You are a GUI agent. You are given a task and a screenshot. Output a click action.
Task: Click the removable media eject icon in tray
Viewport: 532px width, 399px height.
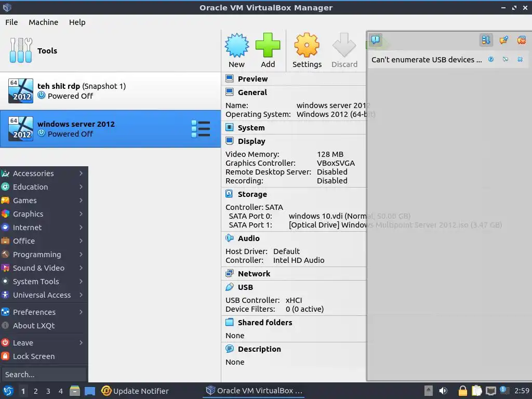tap(429, 391)
